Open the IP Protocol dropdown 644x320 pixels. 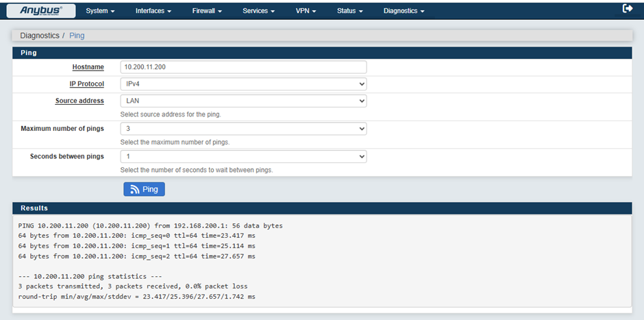tap(243, 84)
